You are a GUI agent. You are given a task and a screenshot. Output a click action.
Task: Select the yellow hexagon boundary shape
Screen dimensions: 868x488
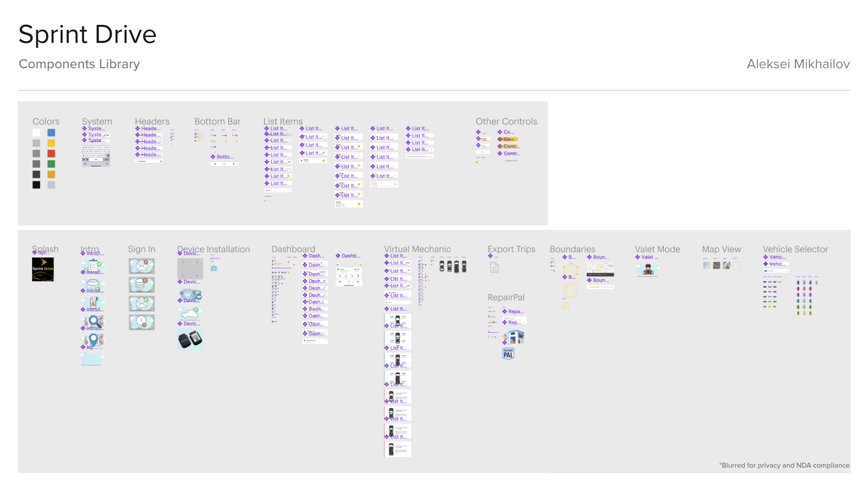pyautogui.click(x=571, y=269)
